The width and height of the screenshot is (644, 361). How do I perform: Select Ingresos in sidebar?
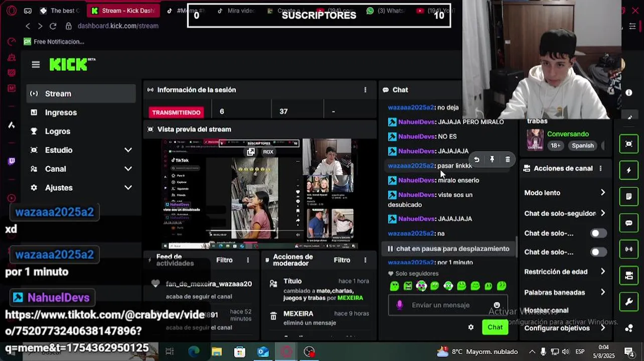point(81,112)
